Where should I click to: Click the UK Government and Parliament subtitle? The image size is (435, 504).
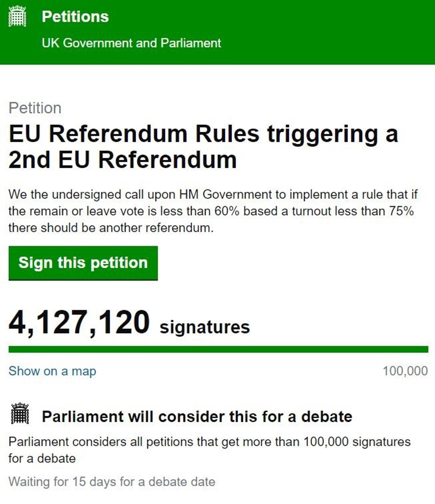click(131, 43)
